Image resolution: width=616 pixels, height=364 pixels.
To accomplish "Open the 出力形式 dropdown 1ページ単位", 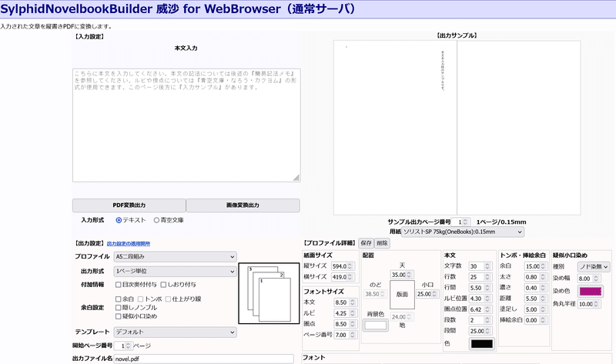I will pyautogui.click(x=176, y=272).
